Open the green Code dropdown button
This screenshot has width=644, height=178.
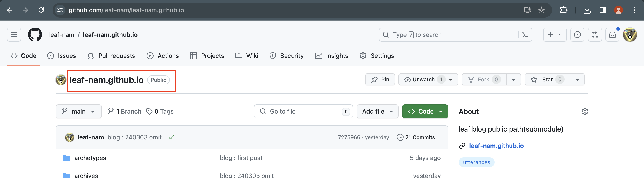425,111
